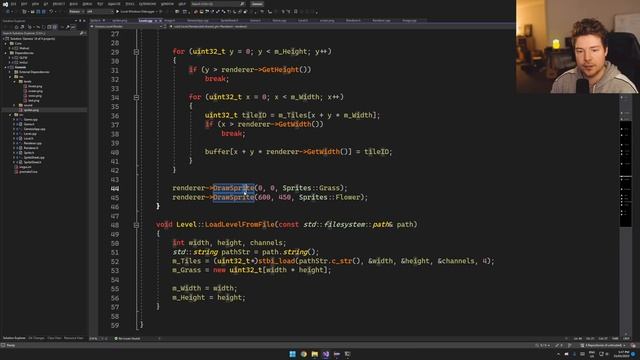Click the No issues found indicator
This screenshot has width=640, height=360.
127,338
